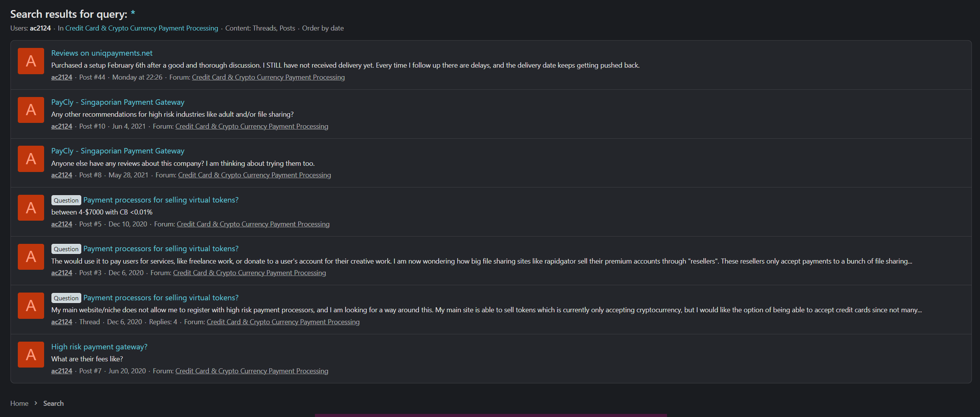The image size is (980, 417).
Task: Click avatar beside virtual tokens Post #3
Action: point(31,257)
